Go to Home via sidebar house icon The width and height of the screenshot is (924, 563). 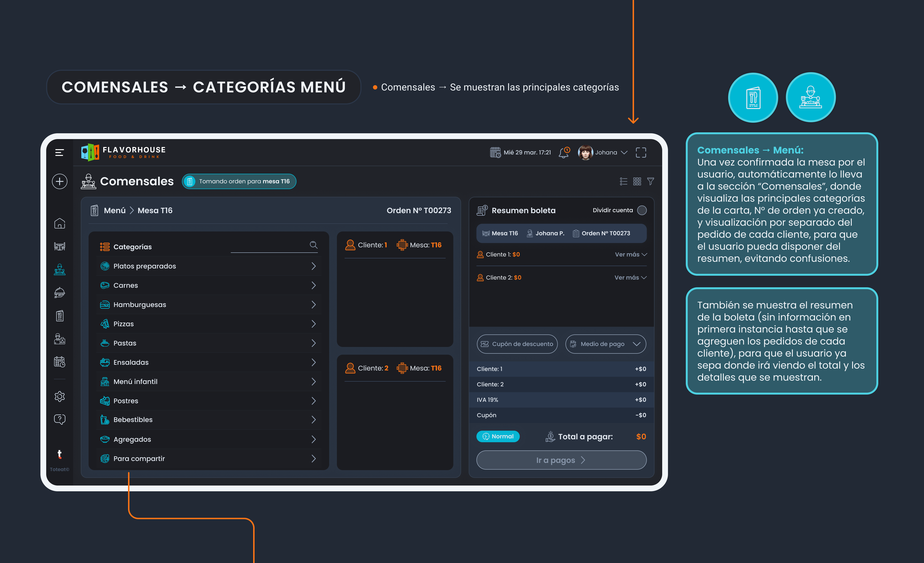(x=60, y=224)
